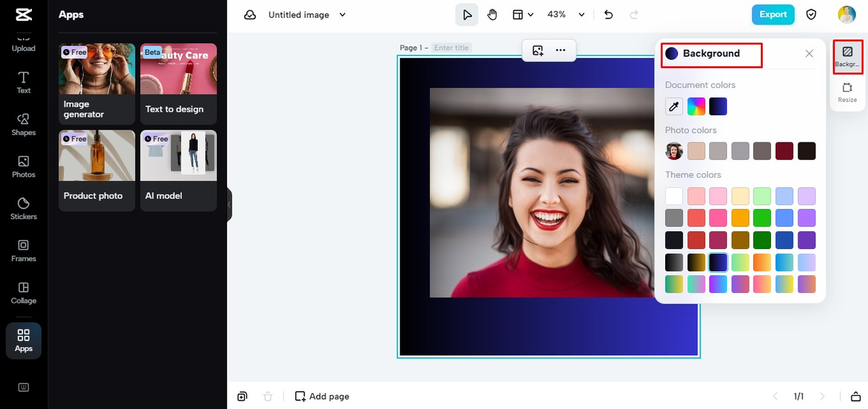The width and height of the screenshot is (868, 409).
Task: Choose the bright orange theme color
Action: click(741, 218)
